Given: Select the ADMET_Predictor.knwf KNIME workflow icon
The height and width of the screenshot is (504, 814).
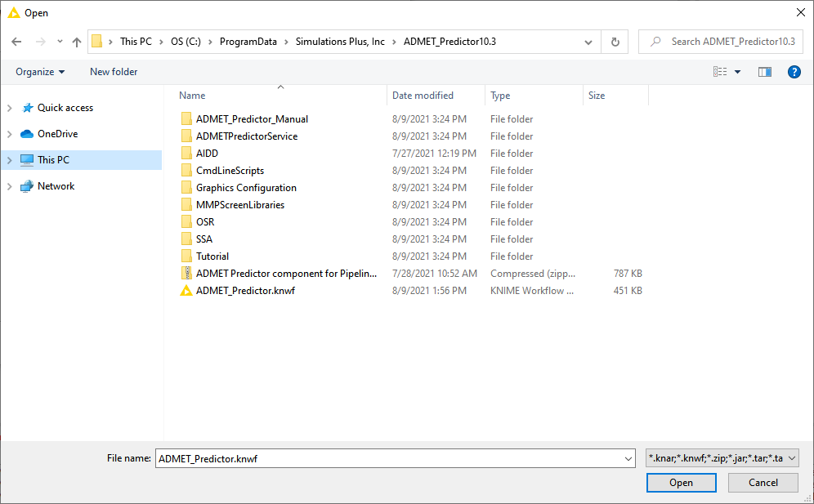Looking at the screenshot, I should 186,291.
